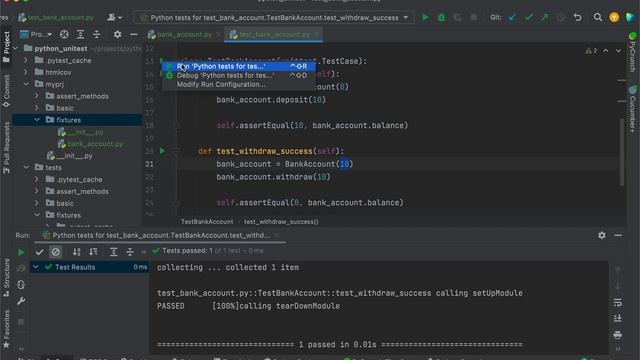Expand htmlcov folder
The image size is (640, 360).
tap(26, 72)
